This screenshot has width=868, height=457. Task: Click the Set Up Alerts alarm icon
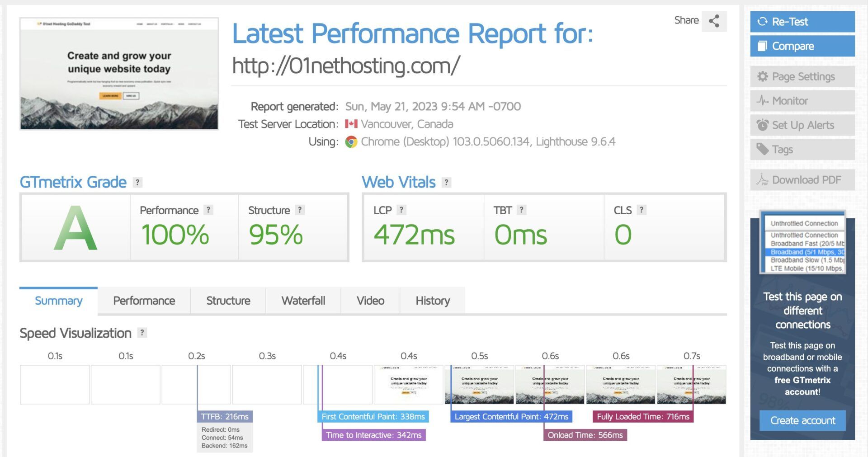coord(762,125)
